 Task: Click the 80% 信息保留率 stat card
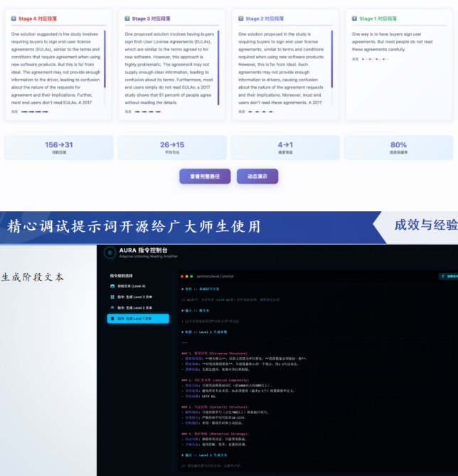[398, 148]
